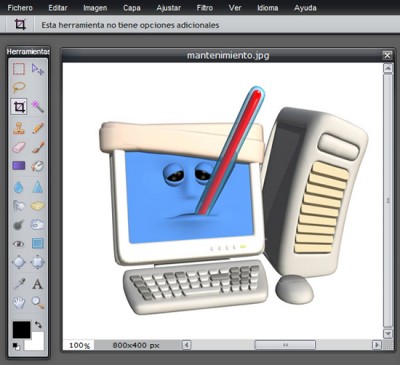Image resolution: width=400 pixels, height=365 pixels.
Task: Open the Ayuda menu
Action: [305, 8]
